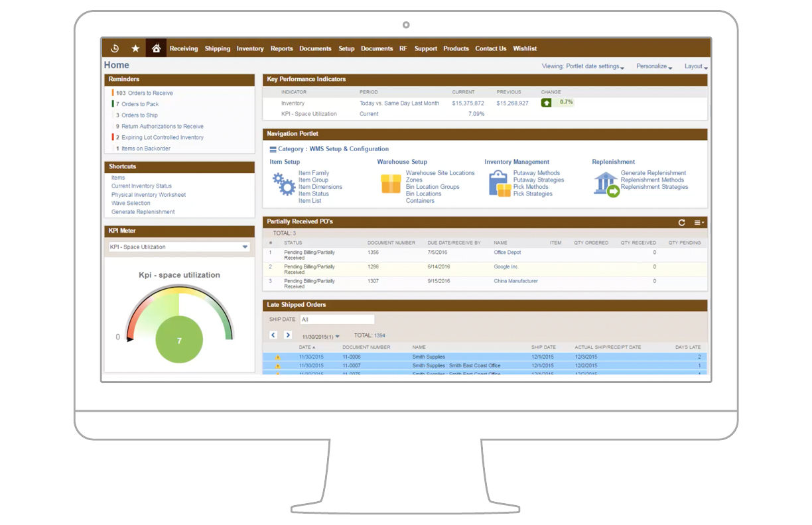812x525 pixels.
Task: Refresh the Partially Received PO's portlet
Action: [681, 223]
